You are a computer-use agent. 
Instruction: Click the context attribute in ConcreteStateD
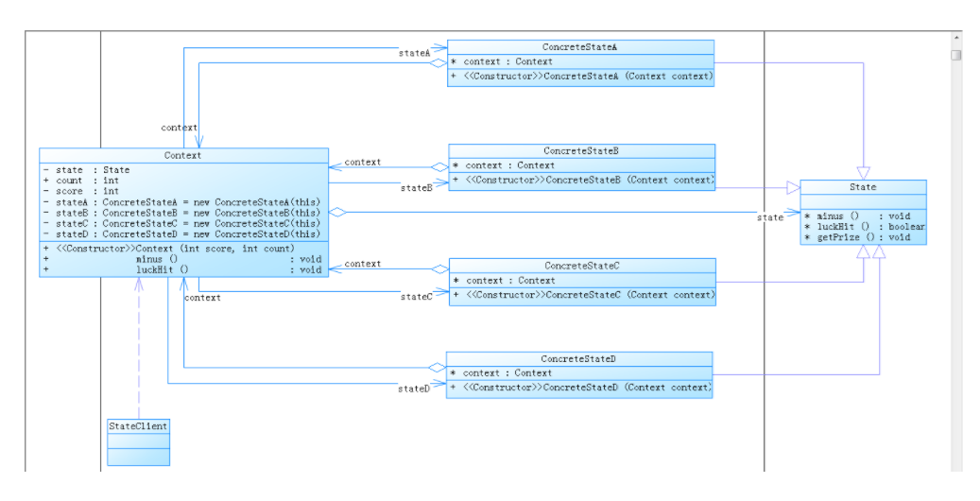point(501,373)
